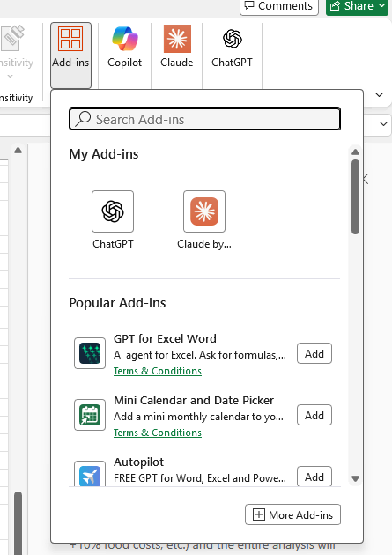The width and height of the screenshot is (392, 555).
Task: Click the search magnifier icon
Action: point(84,119)
